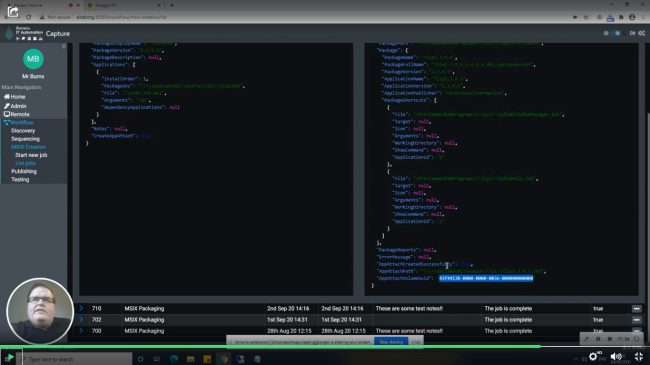
Task: Switch to the Swagger UI tab
Action: (123, 5)
